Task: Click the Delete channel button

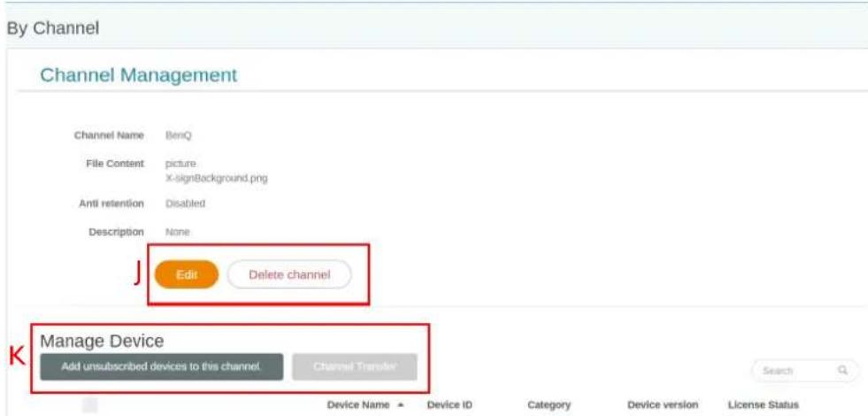Action: coord(289,274)
